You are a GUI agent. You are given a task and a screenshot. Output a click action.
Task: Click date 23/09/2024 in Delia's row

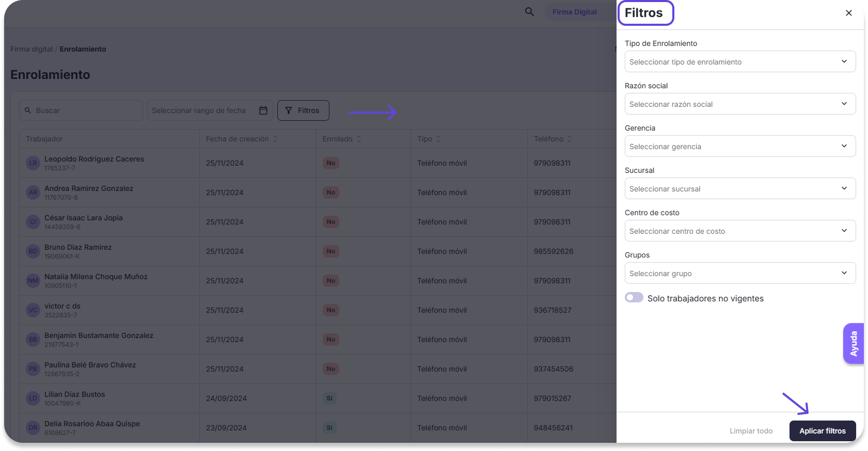click(226, 428)
